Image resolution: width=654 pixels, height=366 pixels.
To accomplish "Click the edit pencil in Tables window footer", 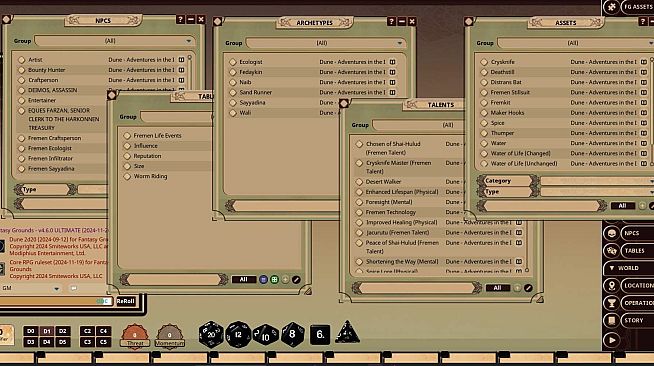I will (296, 280).
